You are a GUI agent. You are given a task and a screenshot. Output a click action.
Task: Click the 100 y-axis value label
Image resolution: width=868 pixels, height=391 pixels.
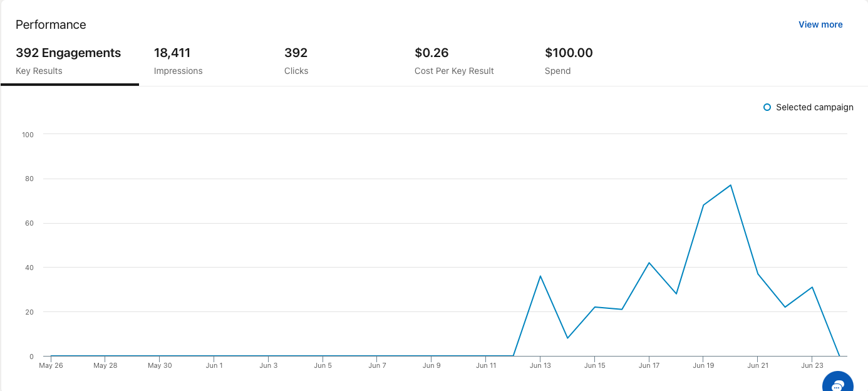(28, 134)
